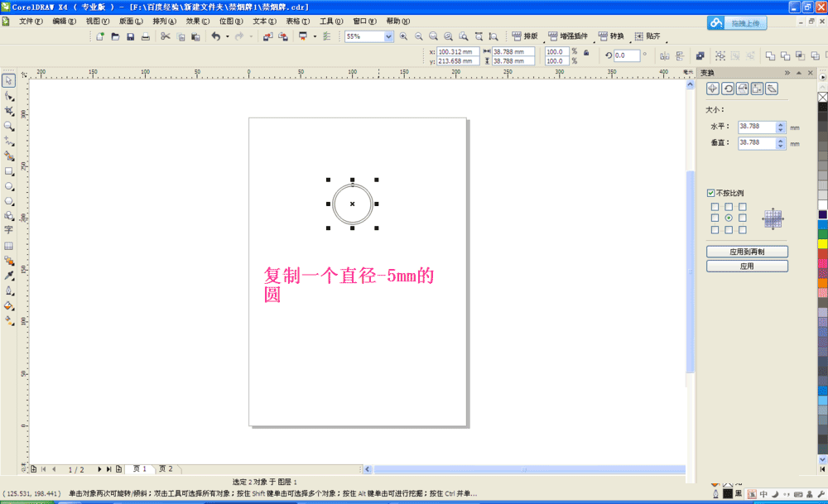Activate the Undo icon on the toolbar
The image size is (828, 504).
click(214, 36)
